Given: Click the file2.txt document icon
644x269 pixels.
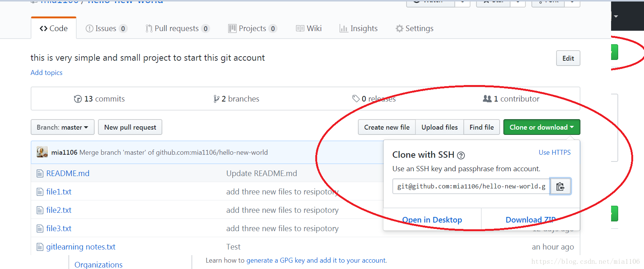Looking at the screenshot, I should 40,210.
